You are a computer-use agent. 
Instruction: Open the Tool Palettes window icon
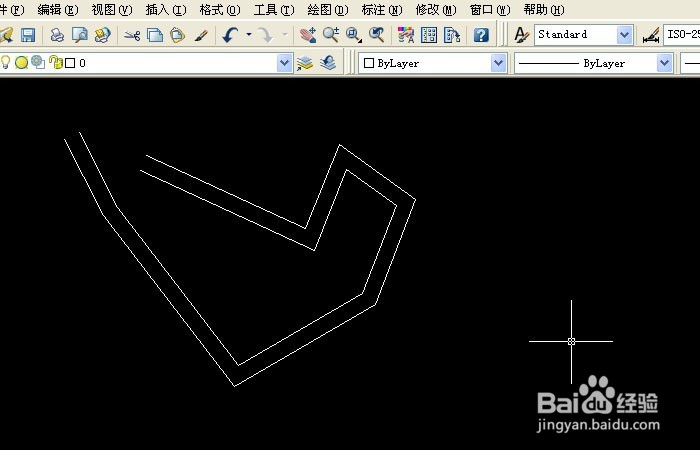pos(452,35)
